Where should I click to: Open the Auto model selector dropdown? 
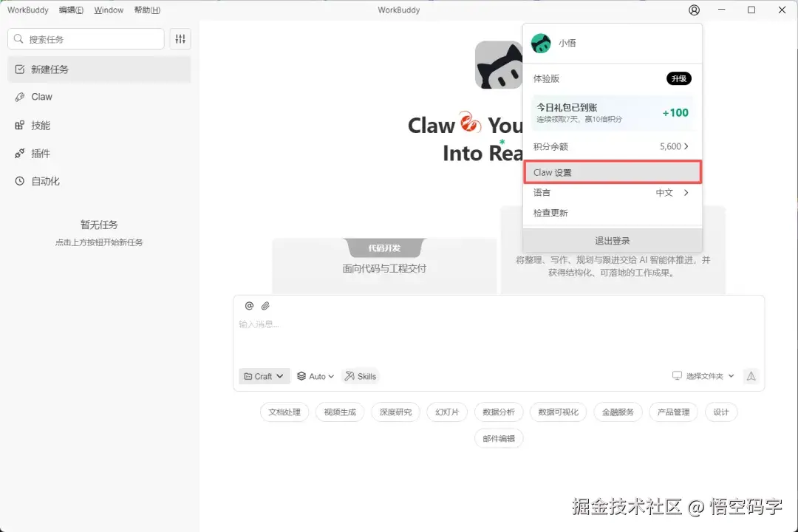[316, 376]
